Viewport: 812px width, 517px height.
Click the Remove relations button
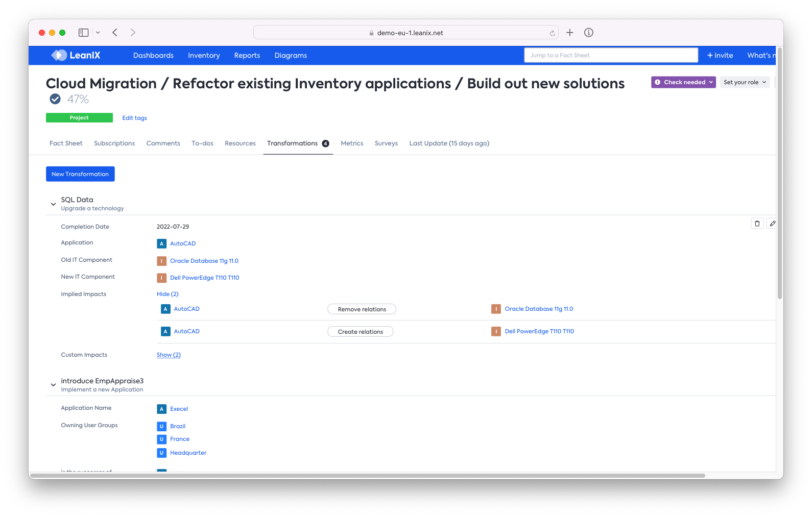[362, 309]
